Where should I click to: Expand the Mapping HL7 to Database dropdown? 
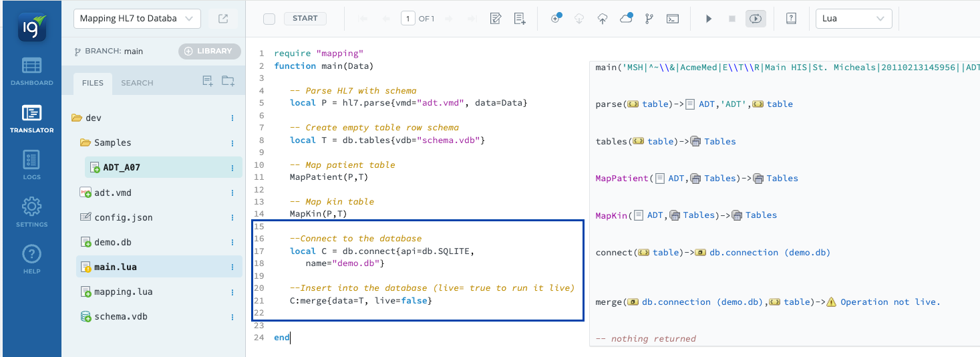(x=137, y=19)
